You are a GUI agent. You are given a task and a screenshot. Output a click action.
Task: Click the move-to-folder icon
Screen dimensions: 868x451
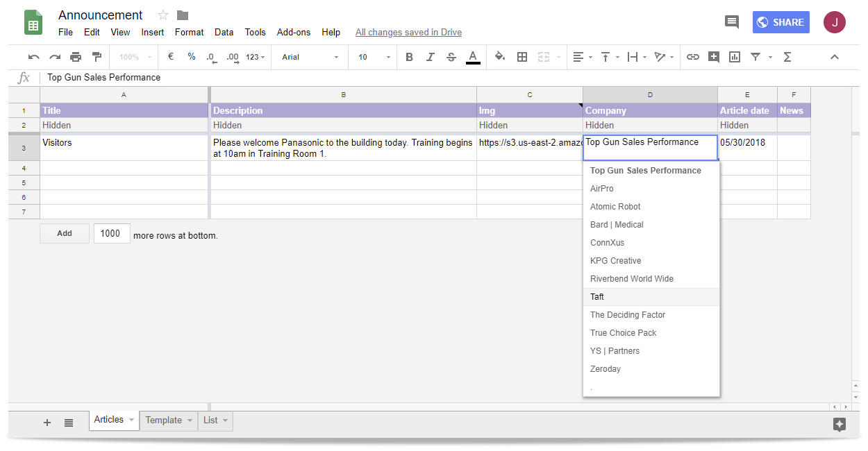[x=183, y=15]
